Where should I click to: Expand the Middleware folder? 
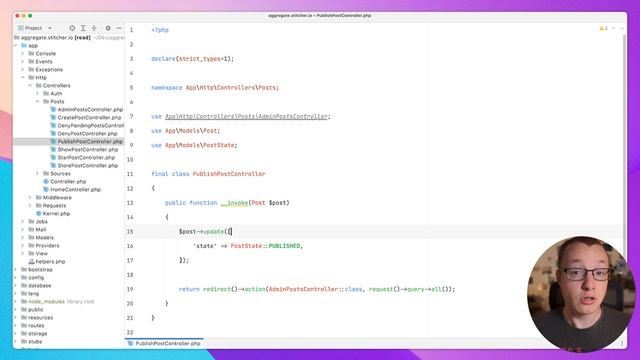30,198
